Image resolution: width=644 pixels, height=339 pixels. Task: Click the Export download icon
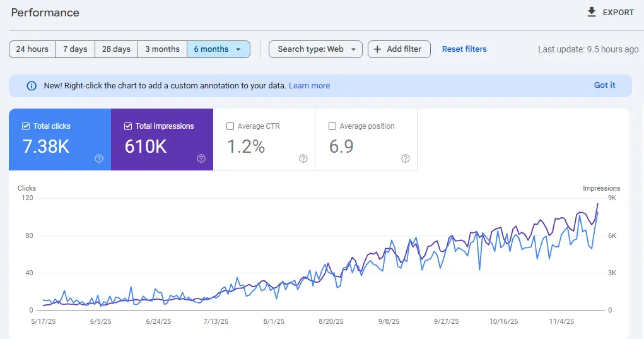click(x=591, y=12)
